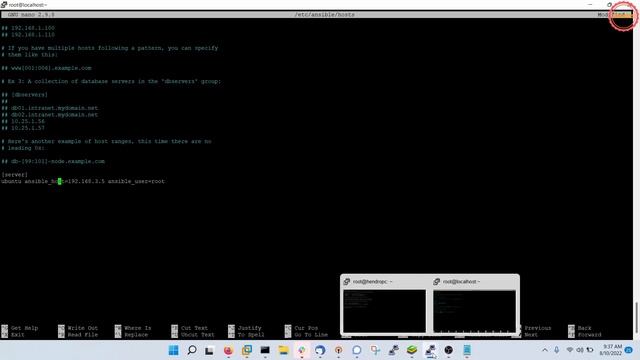The width and height of the screenshot is (640, 360).
Task: Open first PuTTY icon left of BlueStacks
Action: click(393, 350)
